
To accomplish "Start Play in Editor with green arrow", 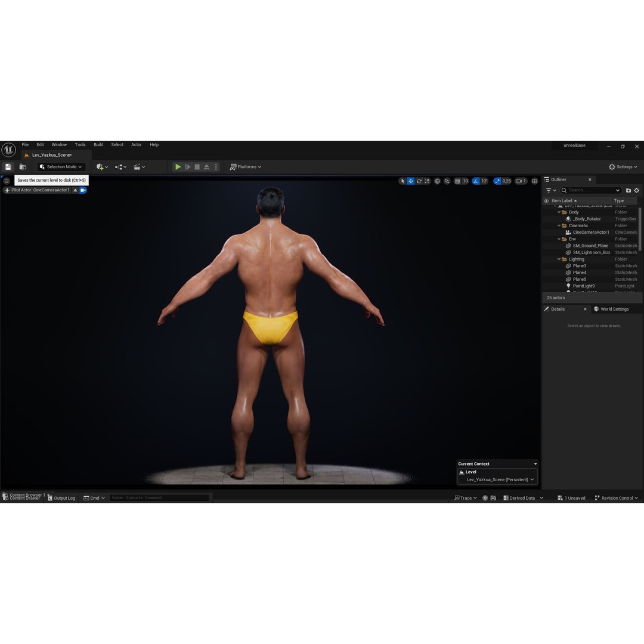I will pos(178,167).
